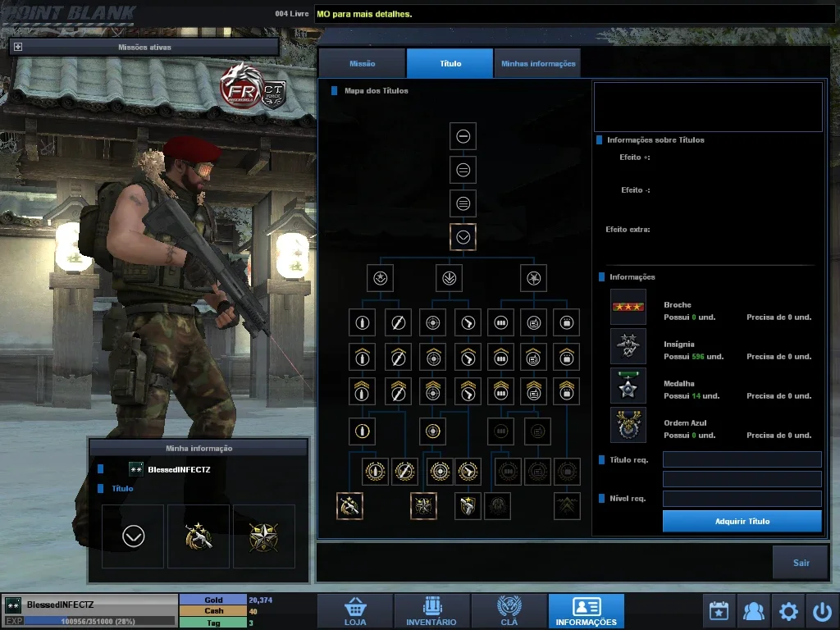Open the settings gear icon

[788, 610]
